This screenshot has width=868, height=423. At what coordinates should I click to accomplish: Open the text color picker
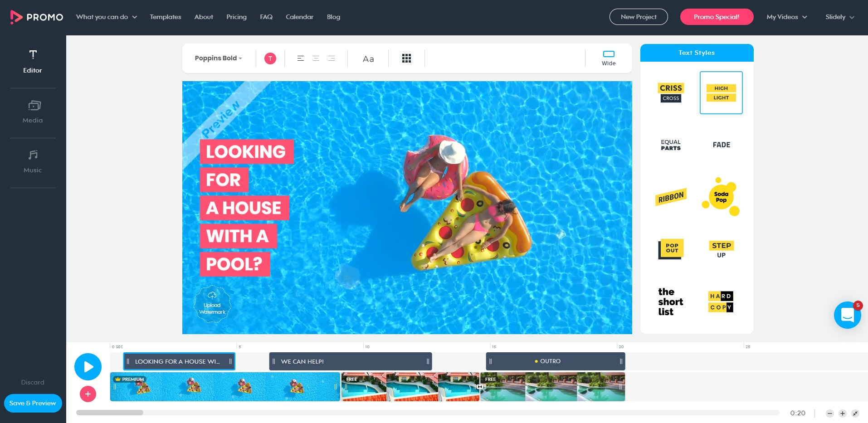click(x=270, y=58)
